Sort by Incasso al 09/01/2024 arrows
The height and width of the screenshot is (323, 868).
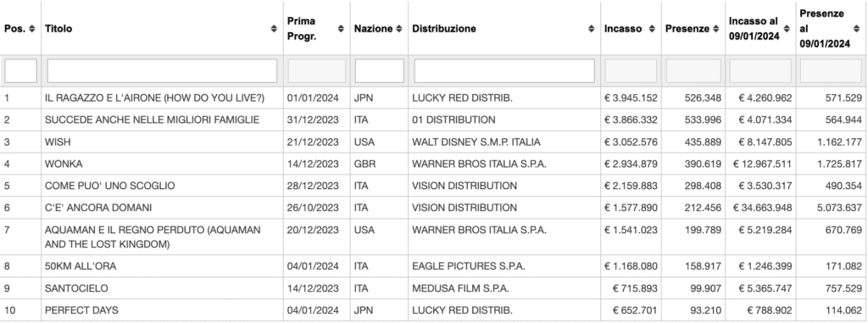787,29
